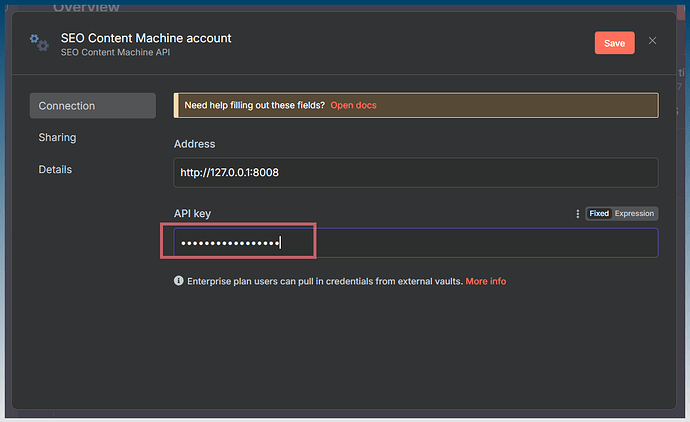Select Expression mode for API key

click(634, 213)
